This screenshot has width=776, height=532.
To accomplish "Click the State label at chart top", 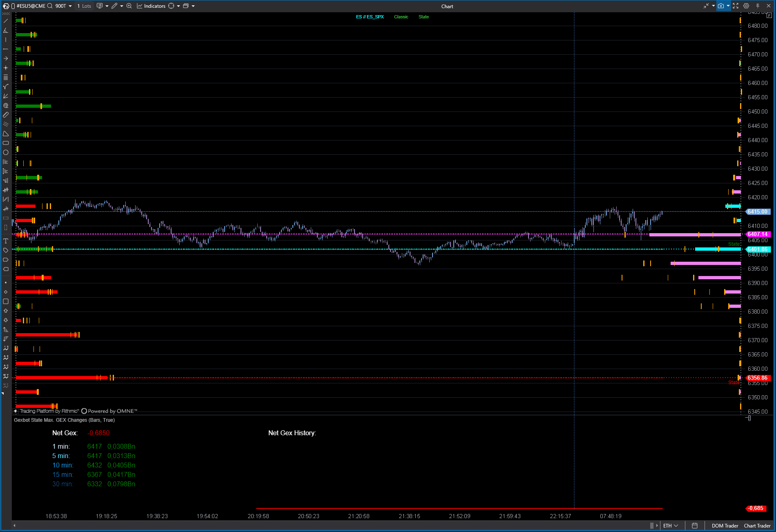I will 424,17.
